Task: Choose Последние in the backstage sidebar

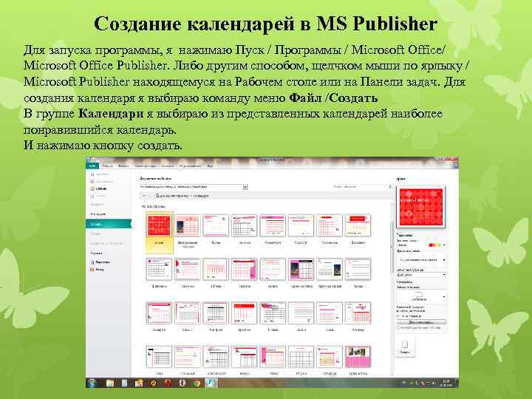Action: (x=98, y=214)
